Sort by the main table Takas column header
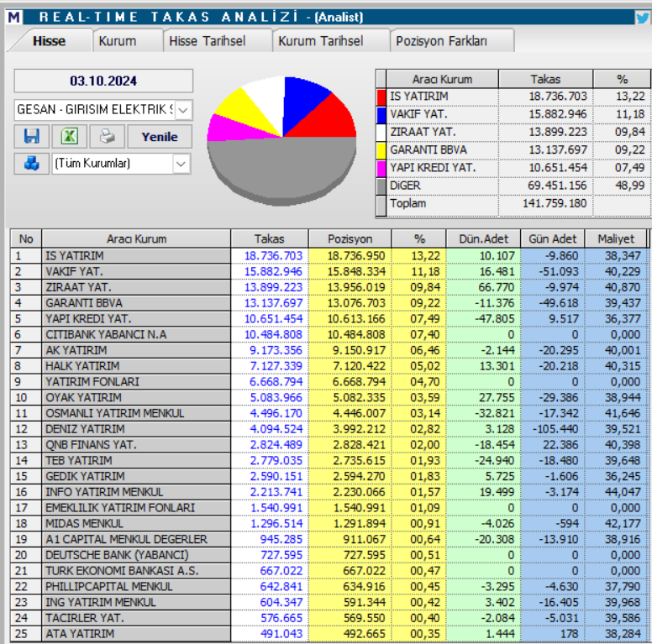 tap(270, 239)
